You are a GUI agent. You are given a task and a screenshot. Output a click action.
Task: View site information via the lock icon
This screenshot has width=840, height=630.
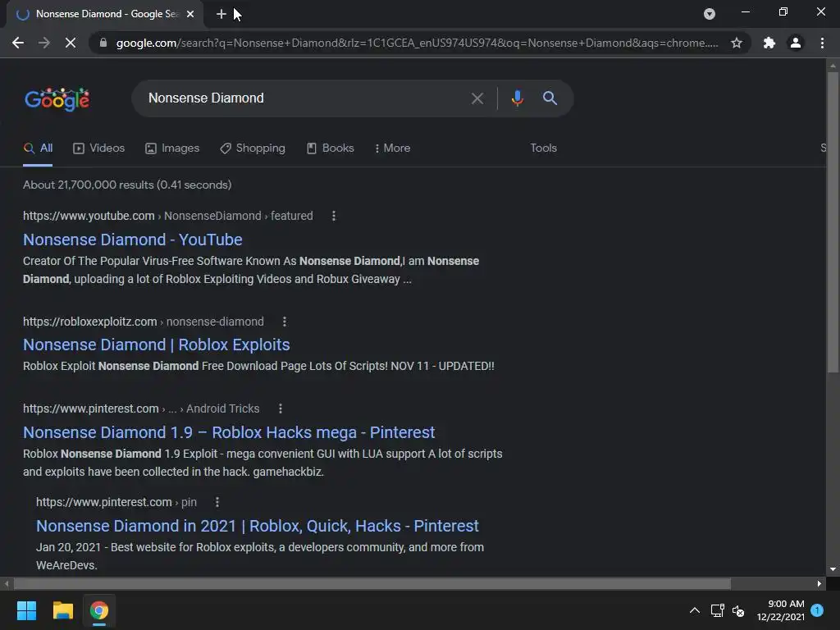[x=103, y=43]
